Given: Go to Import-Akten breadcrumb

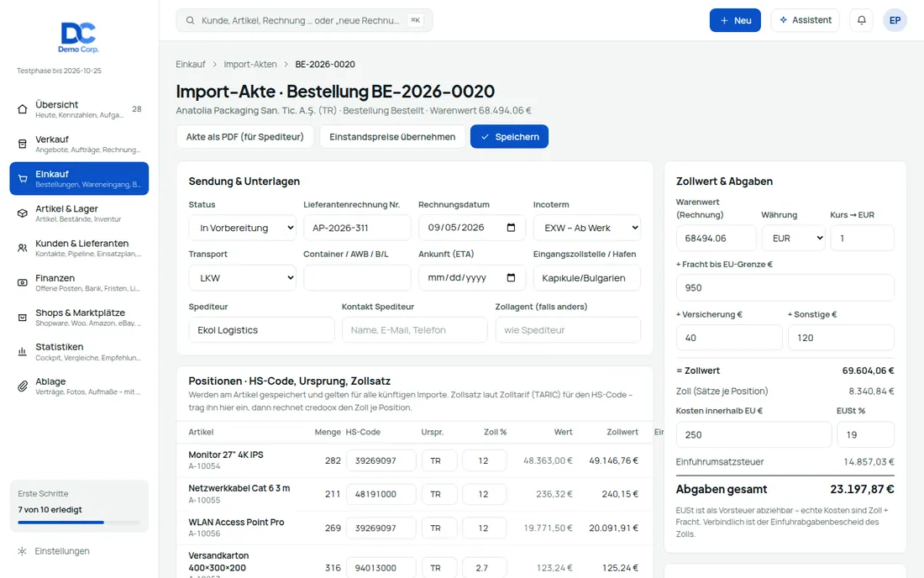Looking at the screenshot, I should pyautogui.click(x=249, y=64).
